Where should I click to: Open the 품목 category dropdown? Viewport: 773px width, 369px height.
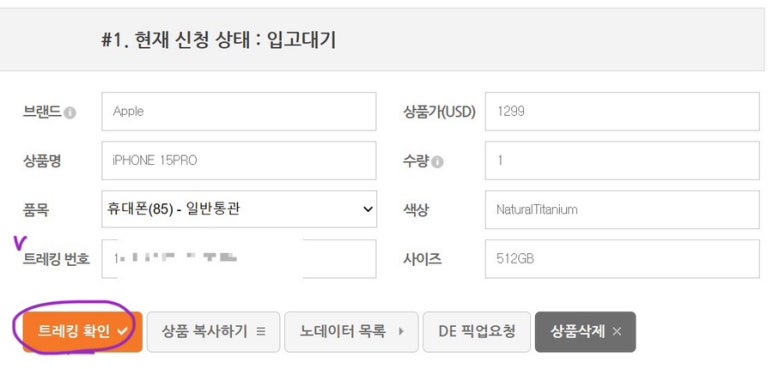coord(239,209)
